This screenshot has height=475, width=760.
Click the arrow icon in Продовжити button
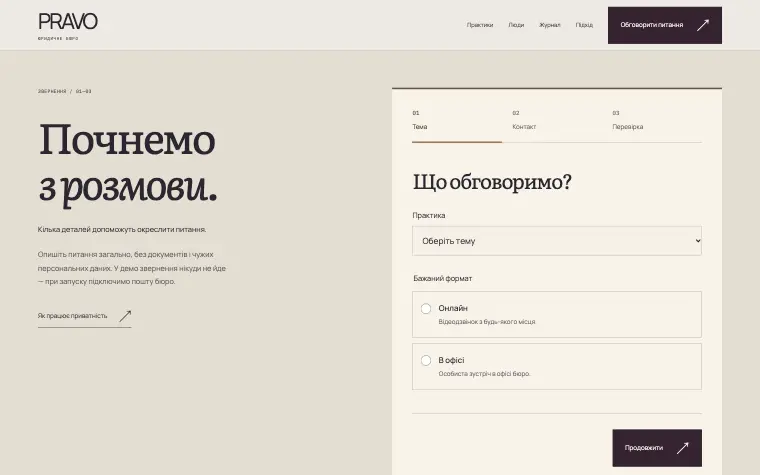click(x=682, y=448)
